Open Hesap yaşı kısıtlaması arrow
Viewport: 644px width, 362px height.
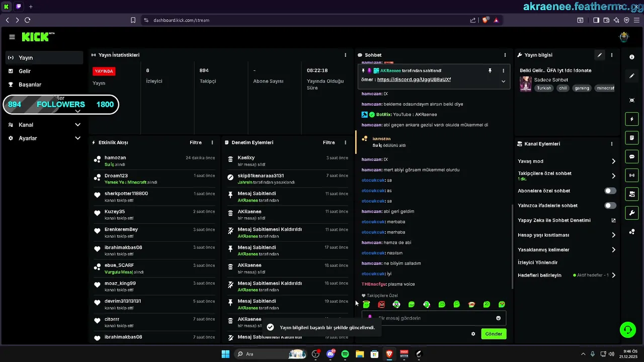pos(613,235)
